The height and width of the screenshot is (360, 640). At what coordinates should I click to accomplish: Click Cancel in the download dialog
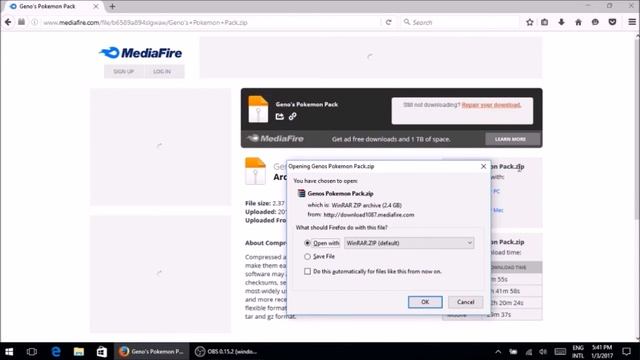click(x=465, y=302)
